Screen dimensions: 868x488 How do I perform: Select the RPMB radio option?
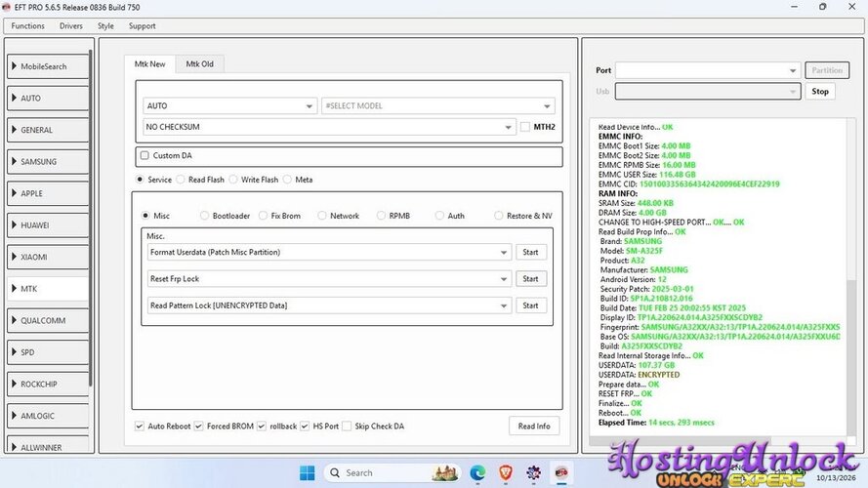coord(381,216)
